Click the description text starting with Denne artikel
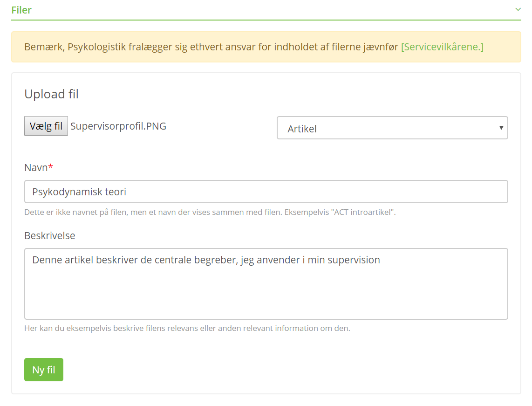Screen dimensions: 532x406 pos(206,260)
